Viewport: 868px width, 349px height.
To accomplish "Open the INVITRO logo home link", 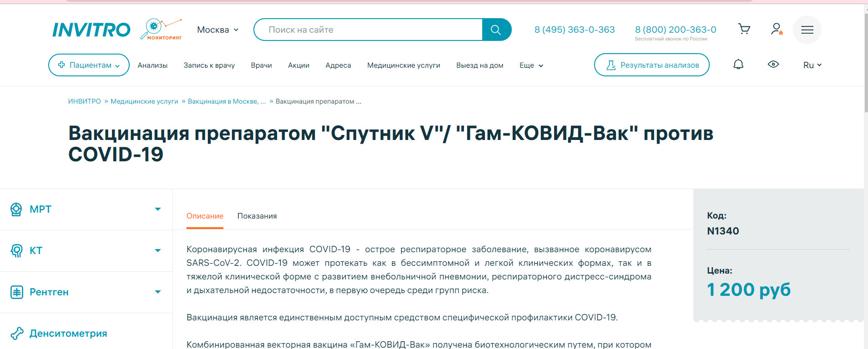I will 91,30.
